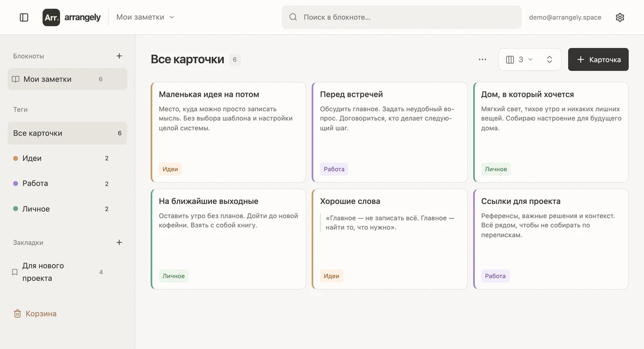This screenshot has height=349, width=644.
Task: Add a new notebook with plus icon
Action: pyautogui.click(x=119, y=56)
